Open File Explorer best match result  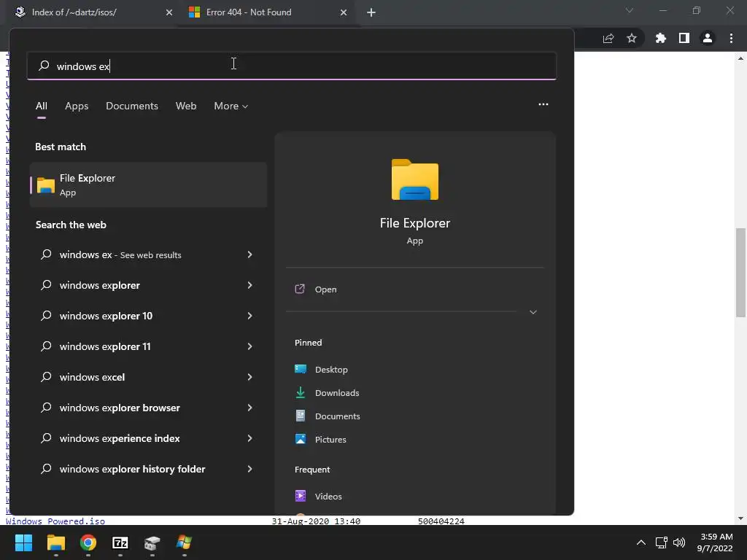pyautogui.click(x=148, y=184)
